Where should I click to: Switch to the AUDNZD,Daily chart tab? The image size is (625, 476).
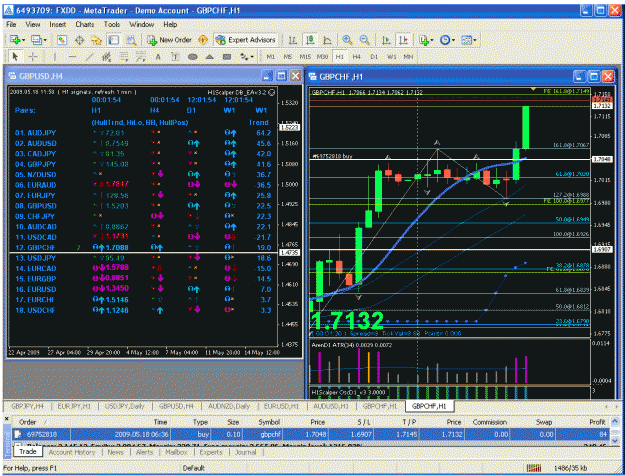pyautogui.click(x=229, y=406)
